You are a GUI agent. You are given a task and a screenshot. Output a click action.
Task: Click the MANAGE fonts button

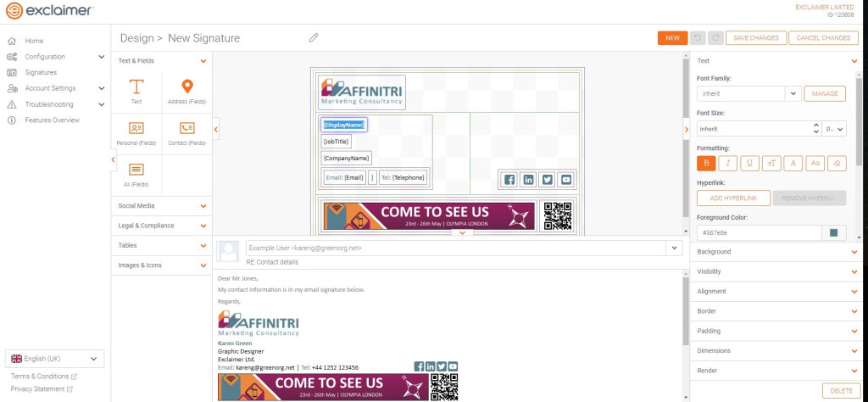pos(825,93)
